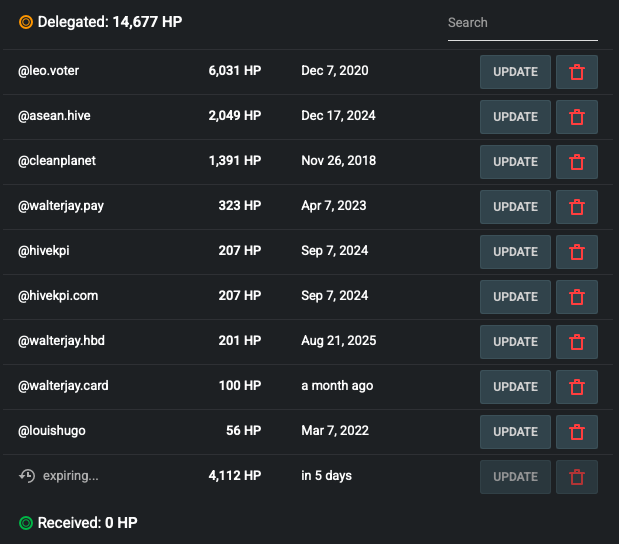
Task: Update the @walterjay.hbd delegation amount
Action: (x=515, y=342)
